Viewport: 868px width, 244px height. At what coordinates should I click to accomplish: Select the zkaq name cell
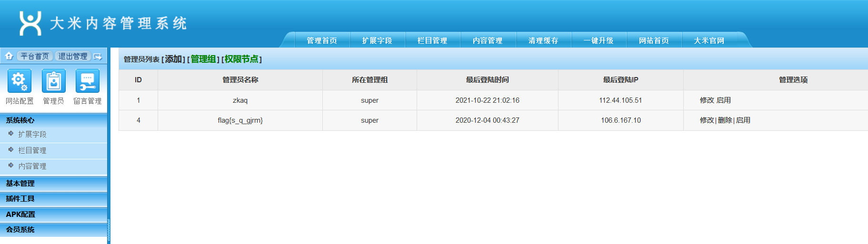(x=240, y=100)
